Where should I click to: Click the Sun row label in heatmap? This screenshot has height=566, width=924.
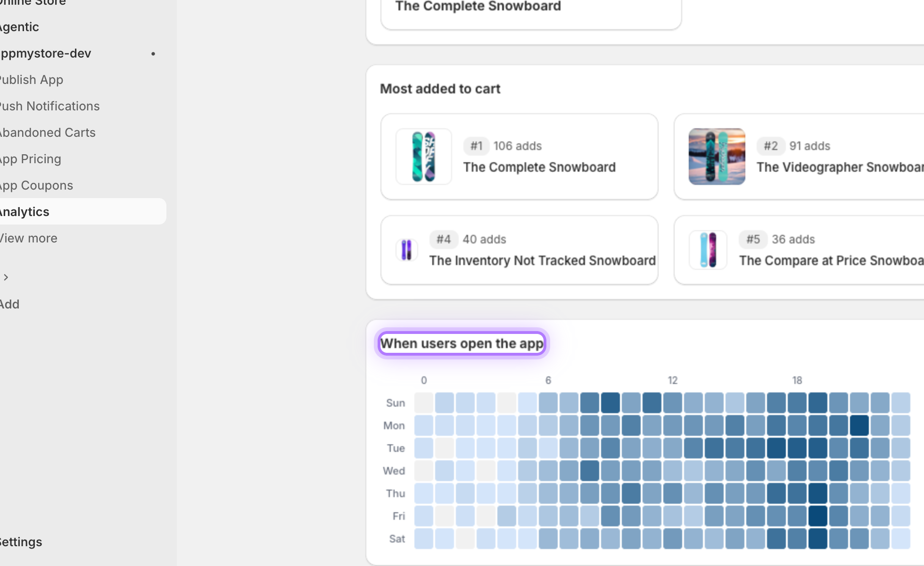[396, 403]
